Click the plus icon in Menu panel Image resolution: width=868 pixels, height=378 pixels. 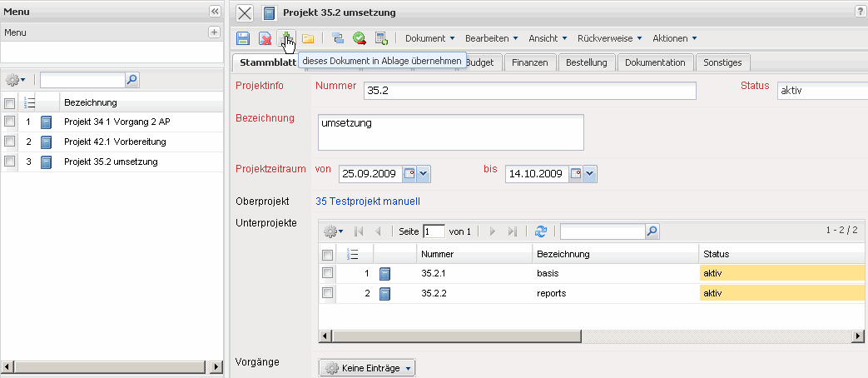pyautogui.click(x=214, y=32)
